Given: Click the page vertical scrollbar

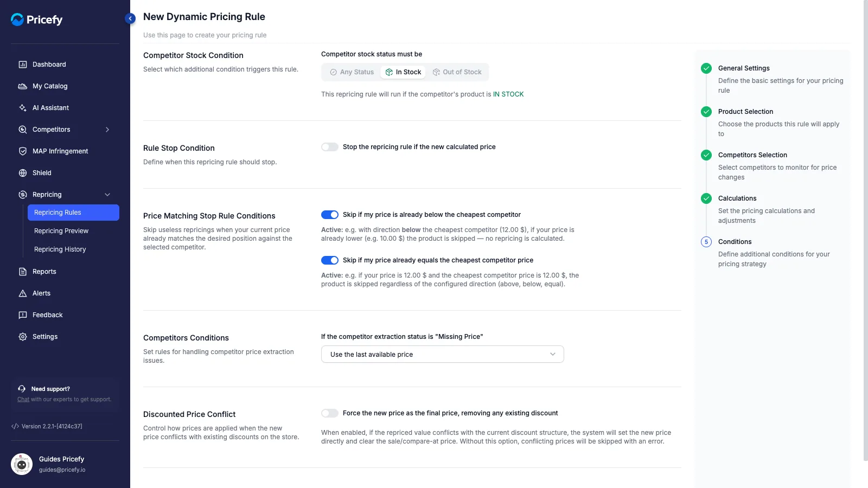Looking at the screenshot, I should pos(866,230).
